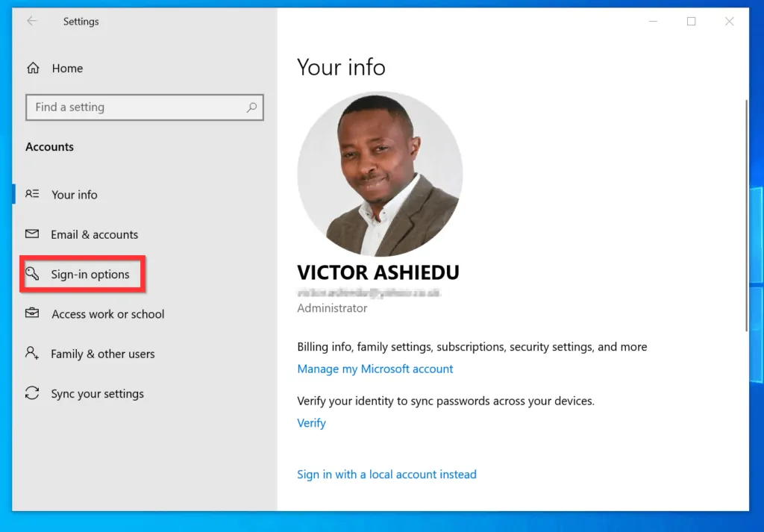
Task: Open Sign-in options page
Action: click(90, 275)
